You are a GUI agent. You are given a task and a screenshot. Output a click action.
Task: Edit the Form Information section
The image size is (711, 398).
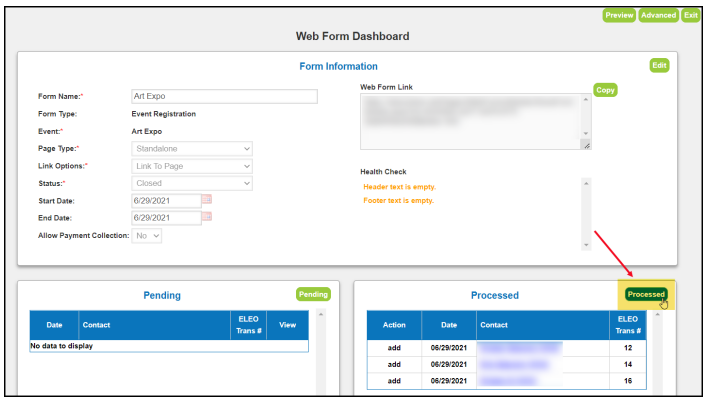coord(659,65)
